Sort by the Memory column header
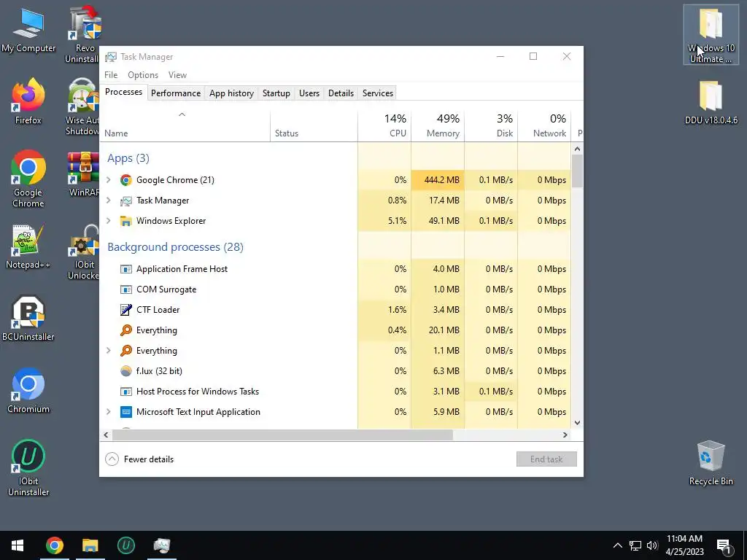This screenshot has width=747, height=560. tap(438, 126)
